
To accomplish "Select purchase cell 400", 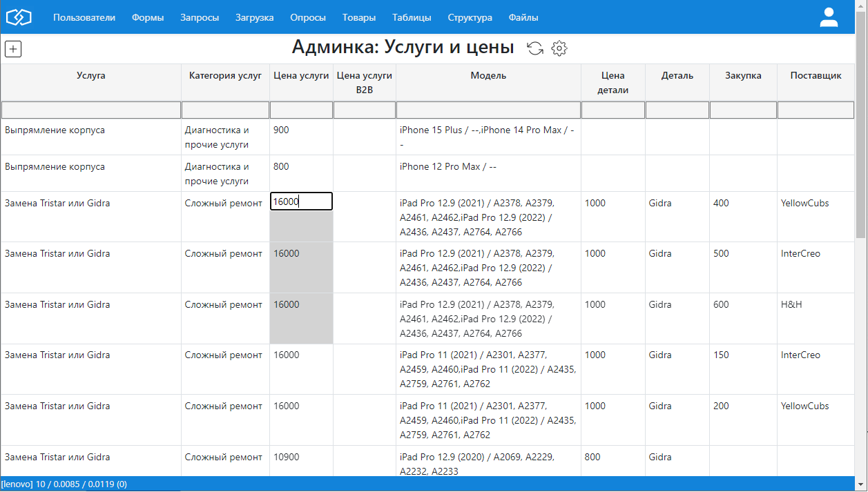I will pos(743,217).
